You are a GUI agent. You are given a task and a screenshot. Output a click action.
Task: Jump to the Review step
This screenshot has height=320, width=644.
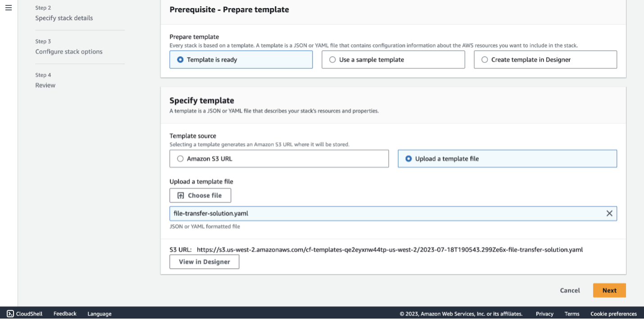pyautogui.click(x=45, y=85)
